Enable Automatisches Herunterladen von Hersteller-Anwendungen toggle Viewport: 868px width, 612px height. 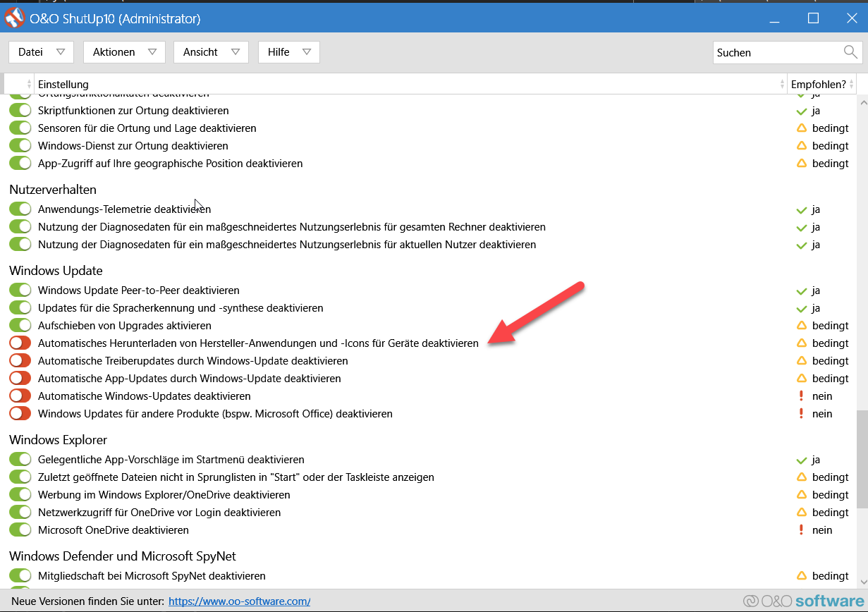[x=20, y=343]
